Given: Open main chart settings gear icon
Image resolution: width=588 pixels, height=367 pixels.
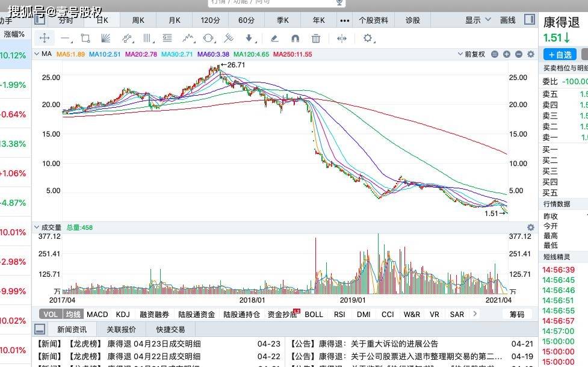Looking at the screenshot, I should pos(531,54).
